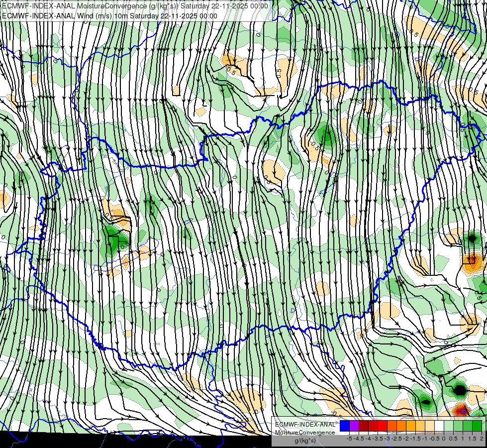The image size is (487, 448).
Task: Click the amber swatch between -2 and -1.5
Action: [411, 426]
